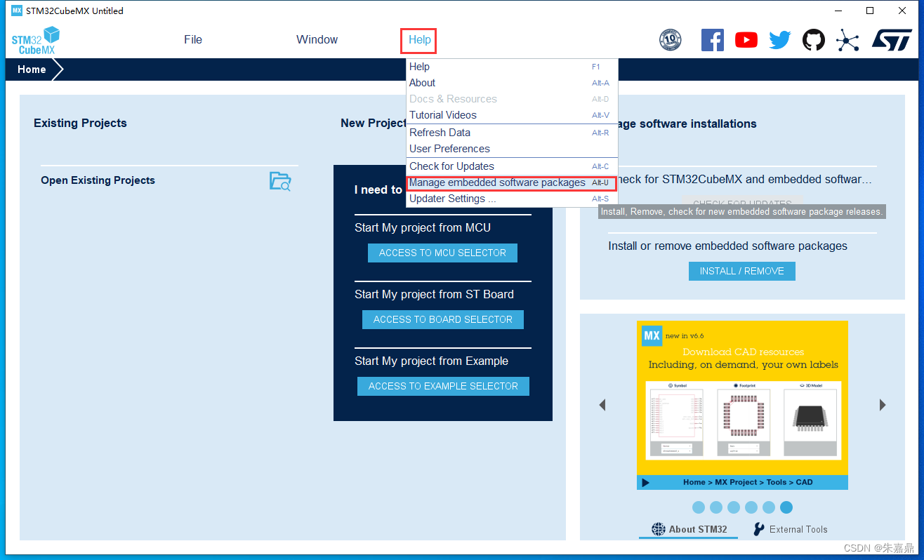Click the Help menu header
Screen dimensions: 924x560
point(419,40)
